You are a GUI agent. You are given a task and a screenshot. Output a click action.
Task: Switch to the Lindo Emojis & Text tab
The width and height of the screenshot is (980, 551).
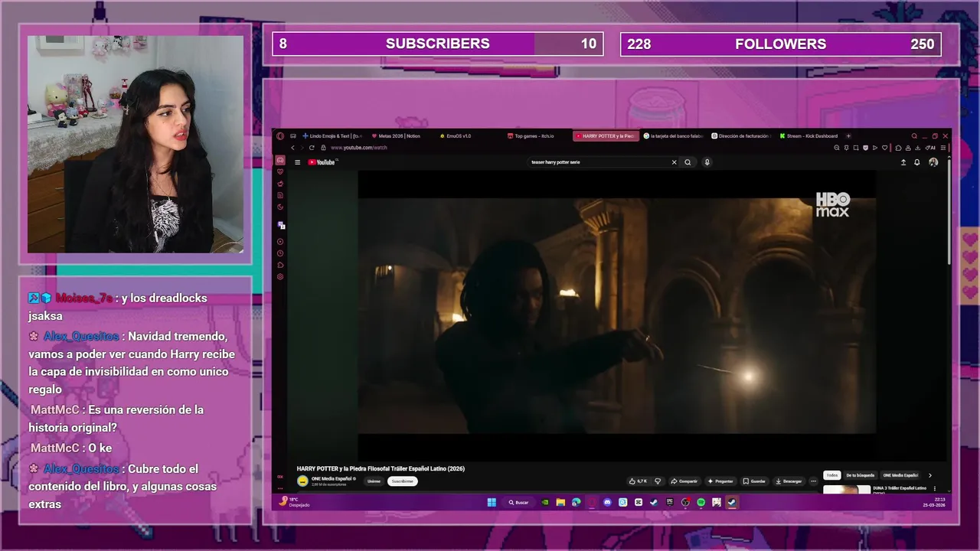331,136
